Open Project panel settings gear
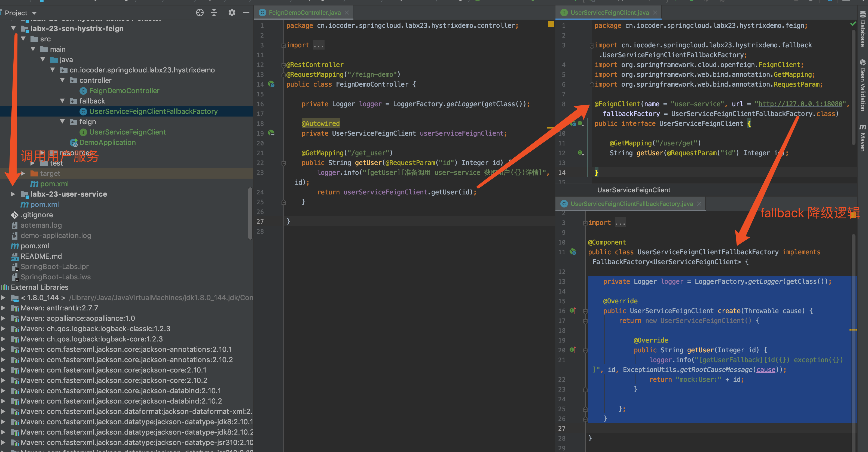 tap(232, 13)
